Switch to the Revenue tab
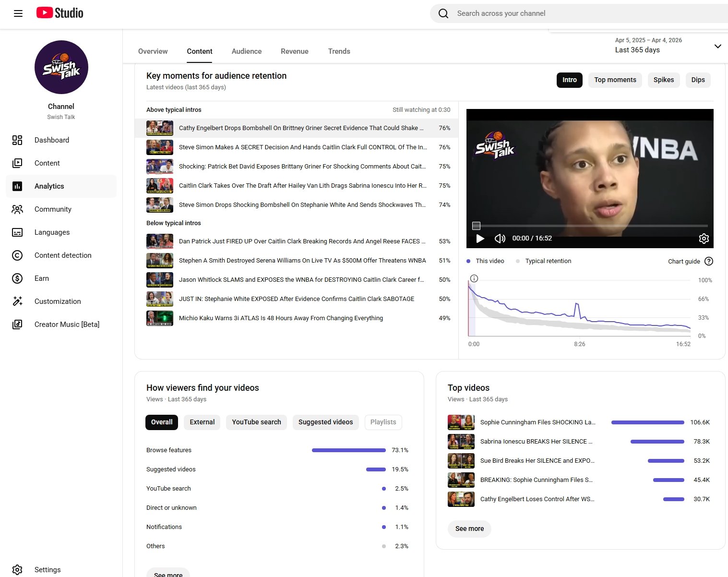Viewport: 728px width, 577px height. [x=294, y=51]
